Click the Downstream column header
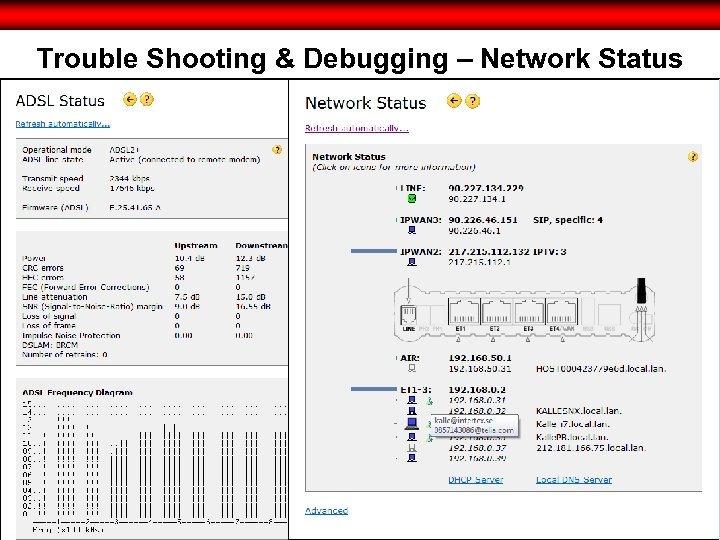720x540 pixels. (261, 245)
